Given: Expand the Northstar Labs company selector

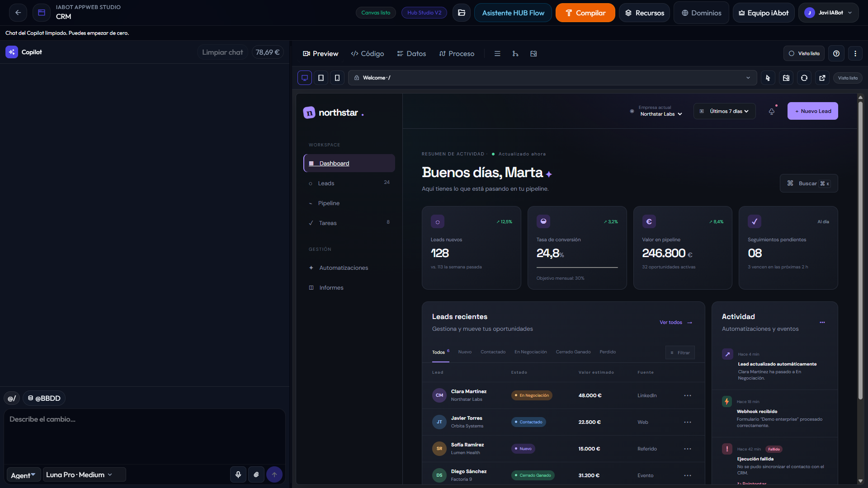Looking at the screenshot, I should pyautogui.click(x=661, y=114).
